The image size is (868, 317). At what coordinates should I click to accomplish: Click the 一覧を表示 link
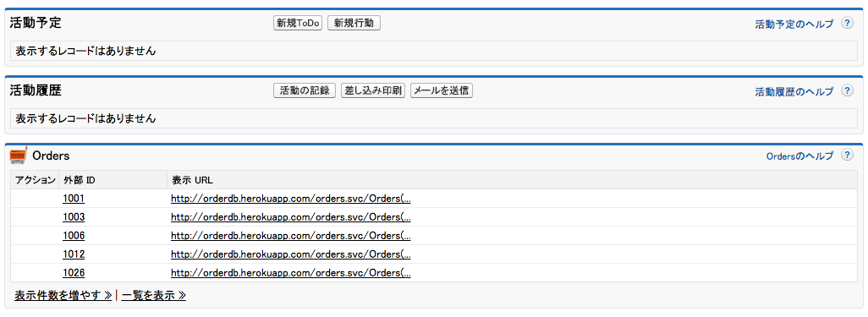[154, 295]
